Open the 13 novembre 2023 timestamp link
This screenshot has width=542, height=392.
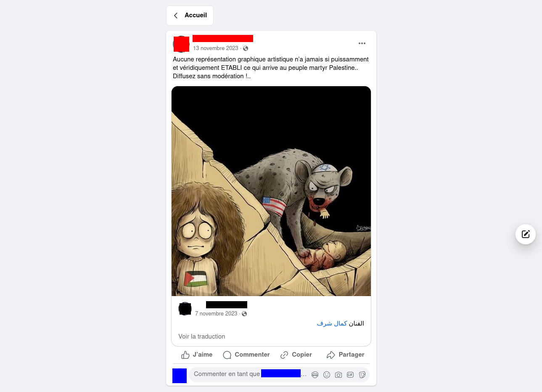click(x=216, y=48)
